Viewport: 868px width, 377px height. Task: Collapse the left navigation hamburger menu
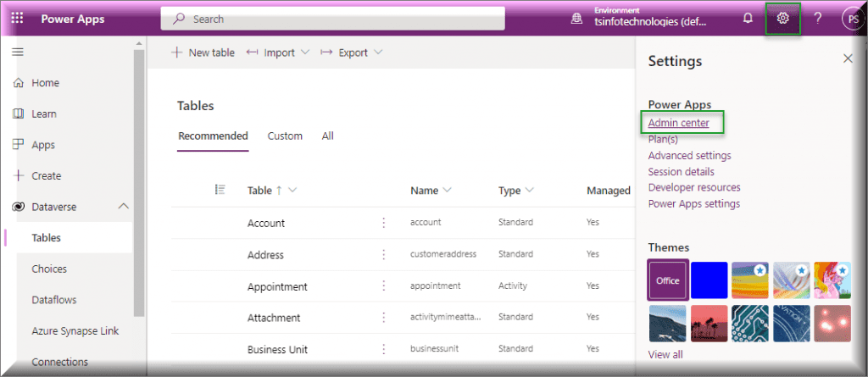tap(18, 52)
